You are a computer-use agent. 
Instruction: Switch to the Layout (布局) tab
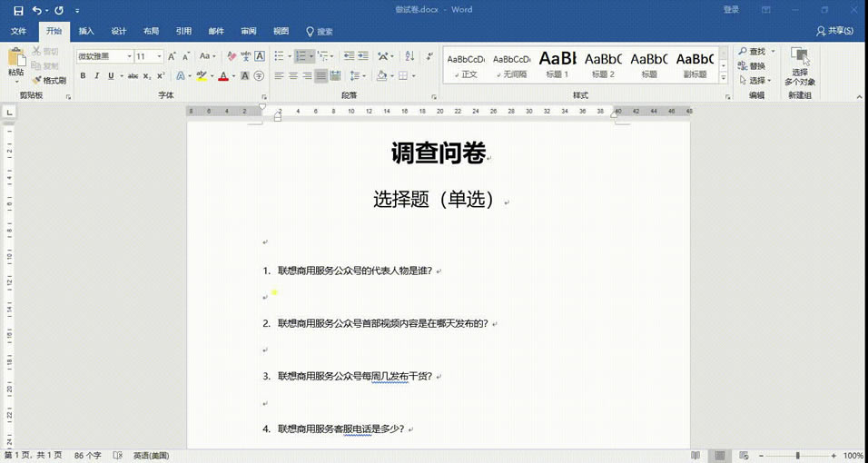click(x=151, y=32)
